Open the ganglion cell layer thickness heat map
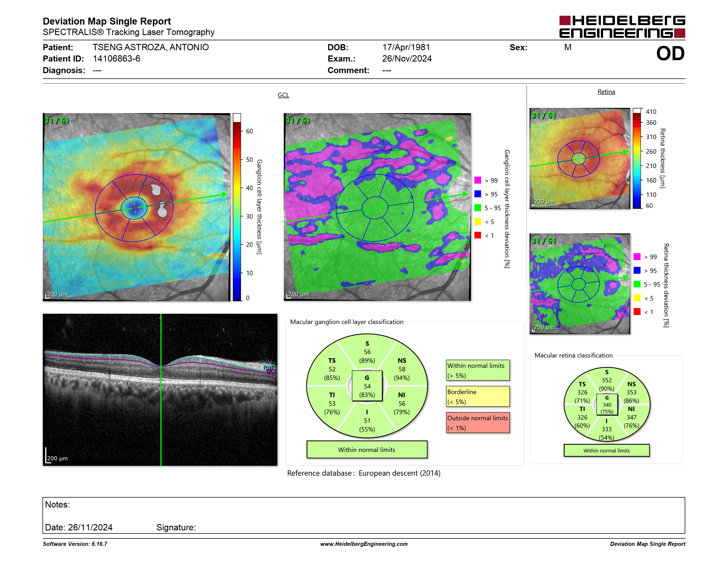Screen dimensions: 728x563 coord(136,207)
